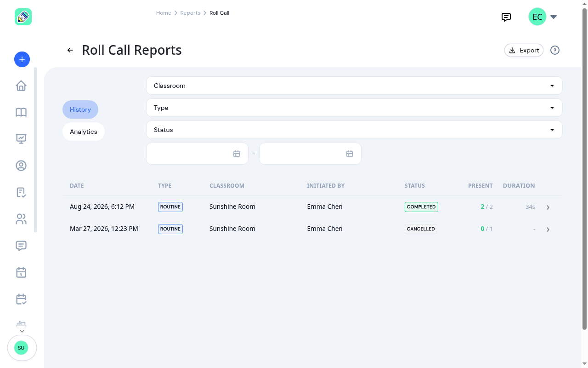Open the people group sidebar icon
Image resolution: width=588 pixels, height=368 pixels.
point(21,219)
